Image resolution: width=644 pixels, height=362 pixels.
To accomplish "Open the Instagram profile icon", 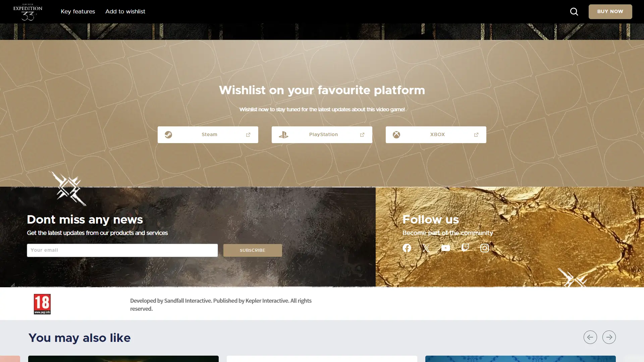I will click(485, 248).
